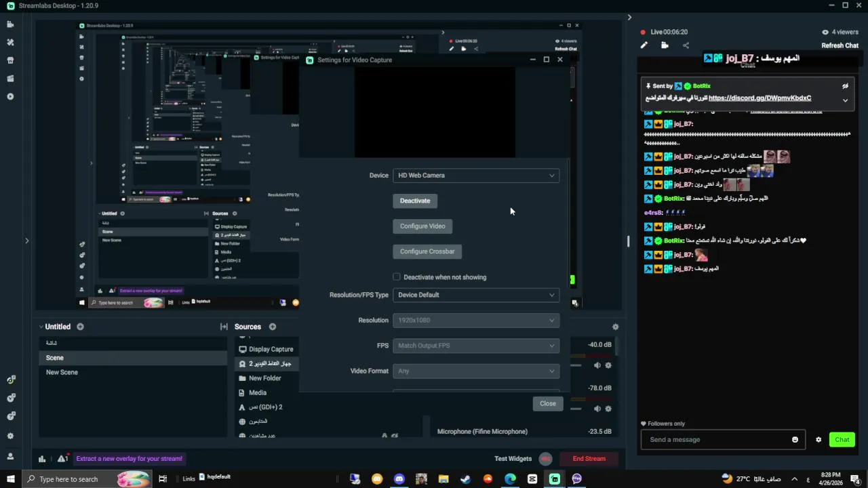Image resolution: width=868 pixels, height=488 pixels.
Task: Open the emoji picker in chat input
Action: coord(795,440)
